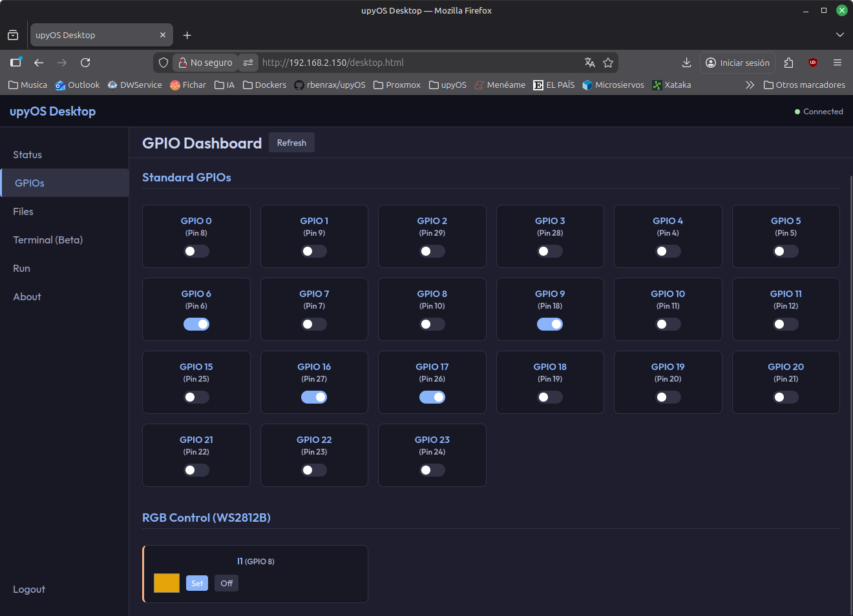The height and width of the screenshot is (616, 853).
Task: Open the Fichar bookmark
Action: 188,85
